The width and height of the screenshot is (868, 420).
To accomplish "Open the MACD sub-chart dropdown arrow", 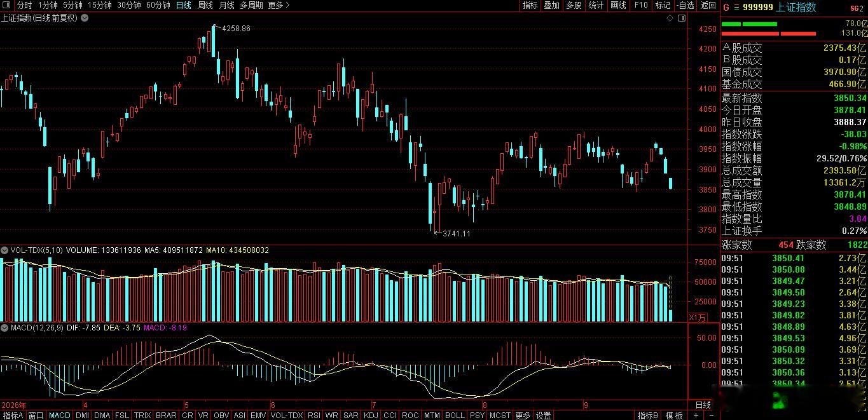I will tap(5, 327).
